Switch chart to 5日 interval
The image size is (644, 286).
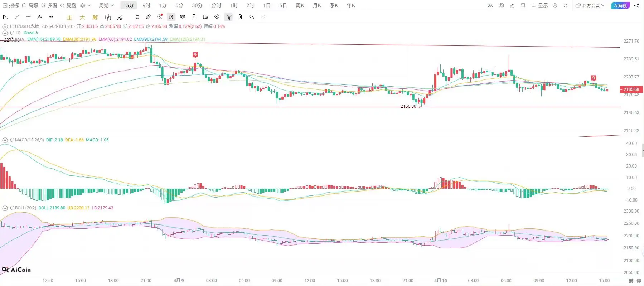[283, 5]
